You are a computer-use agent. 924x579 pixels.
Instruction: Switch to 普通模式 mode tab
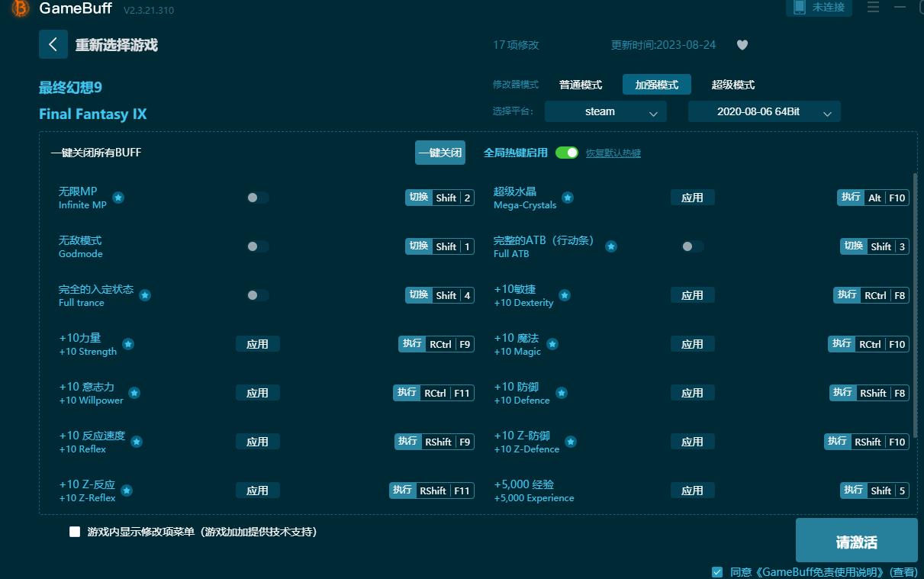point(580,84)
